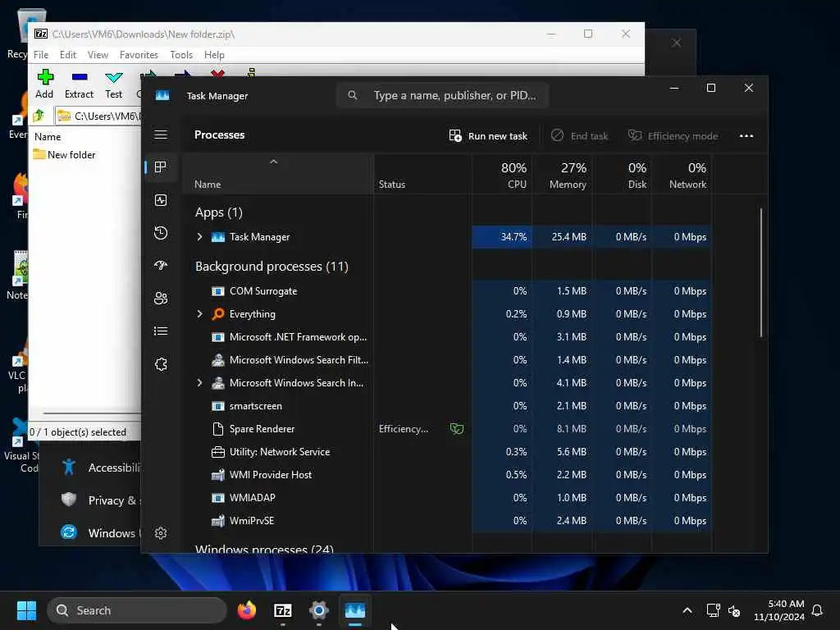The width and height of the screenshot is (840, 630).
Task: Click the Status column header
Action: (x=422, y=175)
